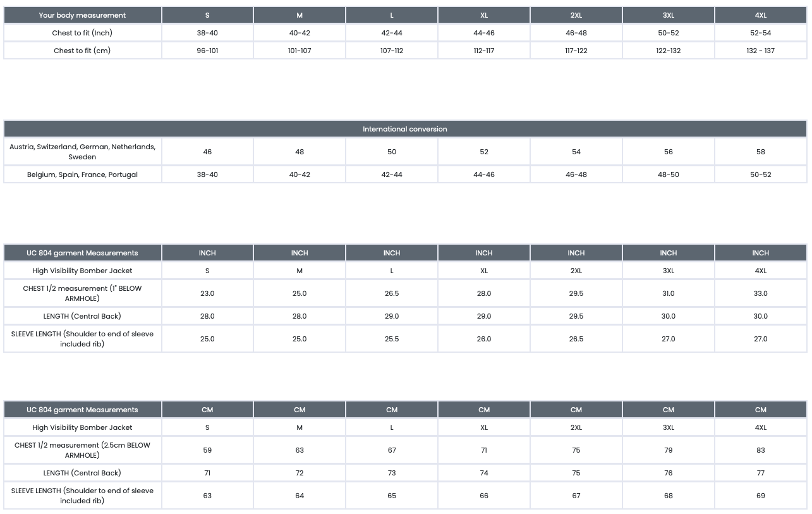
Task: Select the 122-132 cell for size 3XL
Action: 668,51
